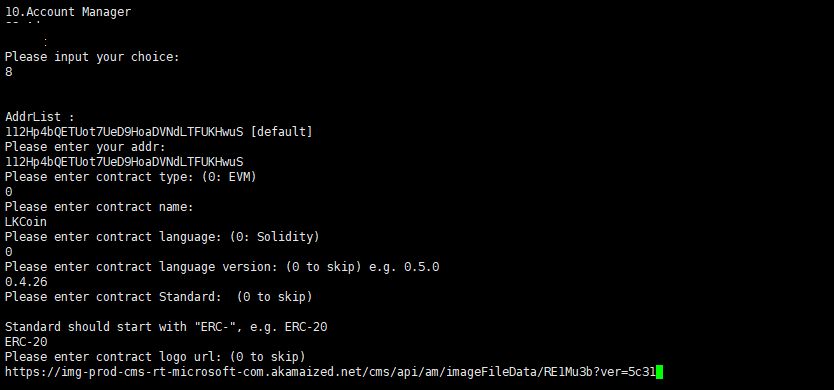Click the 'contract type: (0: EVM)' prompt
This screenshot has height=390, width=834.
tap(131, 177)
